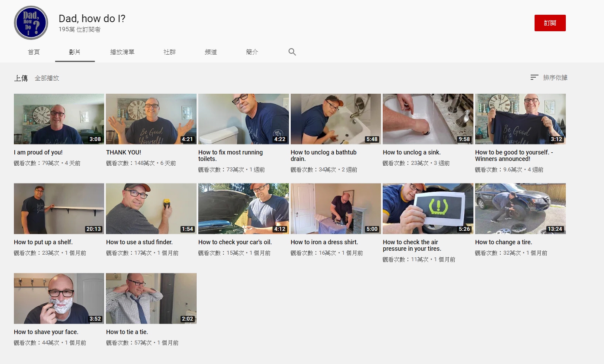
Task: Subscribe with the red 訂閱 button
Action: click(550, 23)
